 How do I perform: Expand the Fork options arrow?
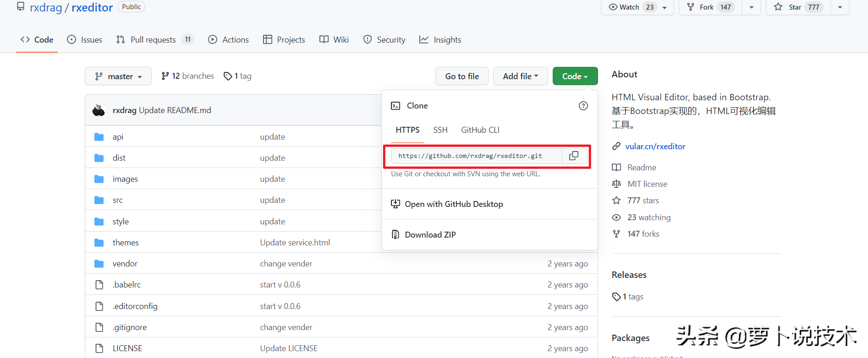[x=752, y=7]
